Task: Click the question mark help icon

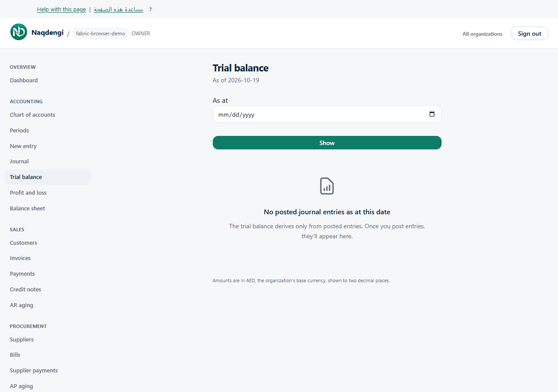Action: tap(150, 9)
